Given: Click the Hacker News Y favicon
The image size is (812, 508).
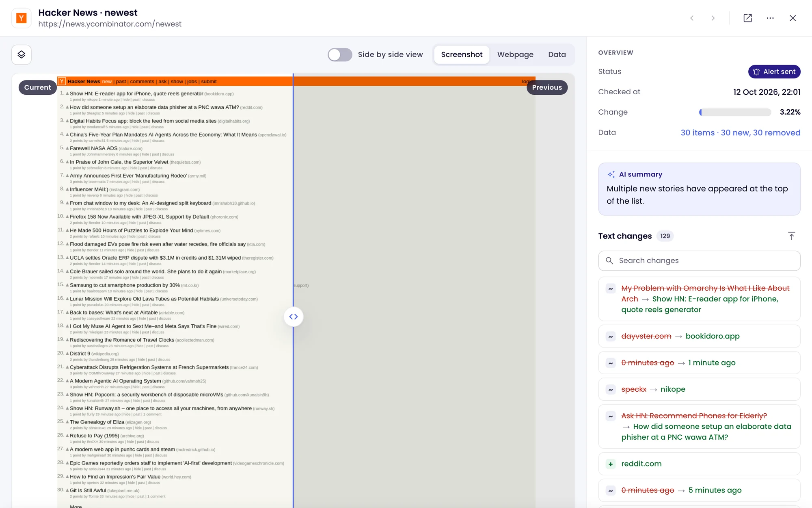Looking at the screenshot, I should pyautogui.click(x=22, y=18).
